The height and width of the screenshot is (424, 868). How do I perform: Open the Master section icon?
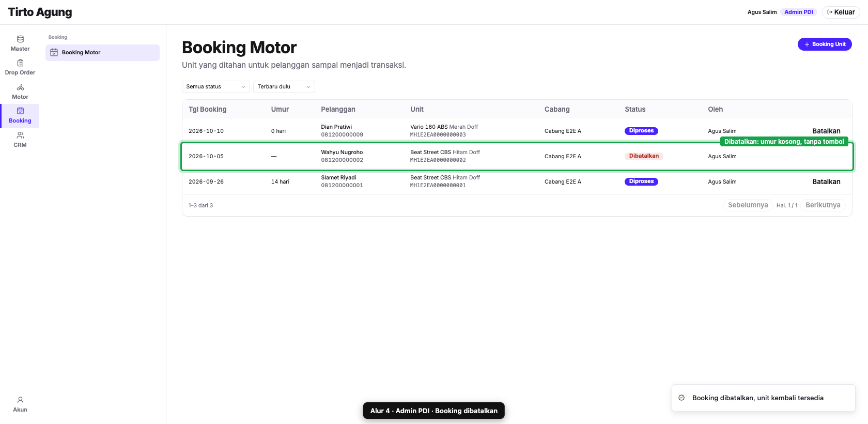(20, 39)
